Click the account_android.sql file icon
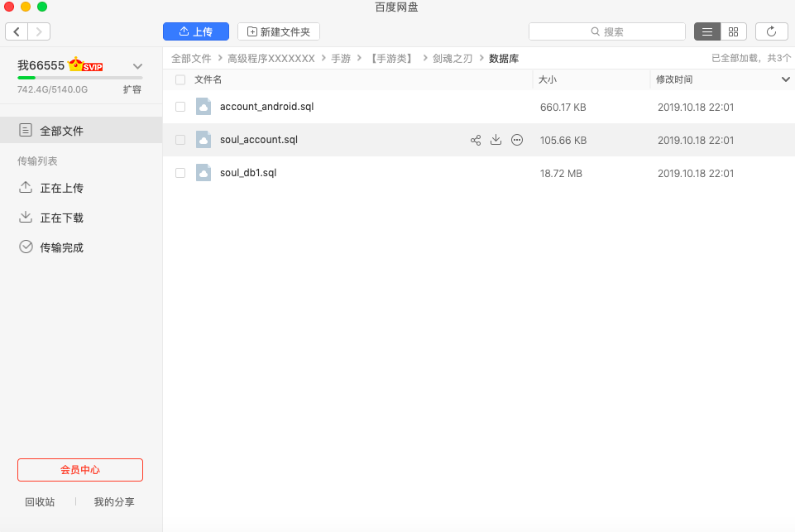The width and height of the screenshot is (795, 532). coord(204,107)
